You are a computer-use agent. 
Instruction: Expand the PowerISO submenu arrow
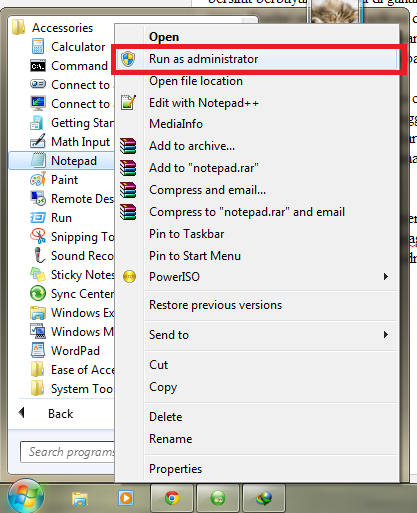pyautogui.click(x=386, y=277)
